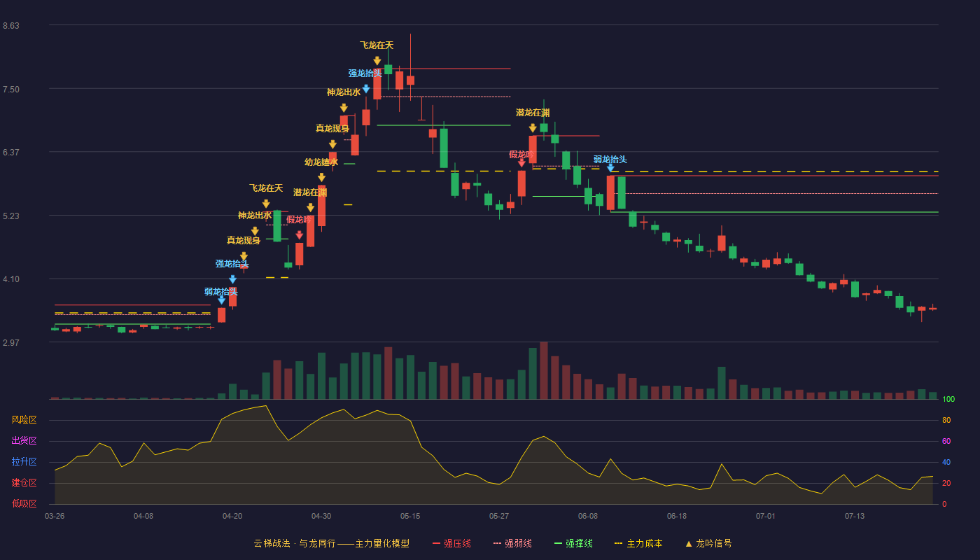Viewport: 980px width, 560px height.
Task: Click the tallest red volume bar
Action: click(544, 370)
